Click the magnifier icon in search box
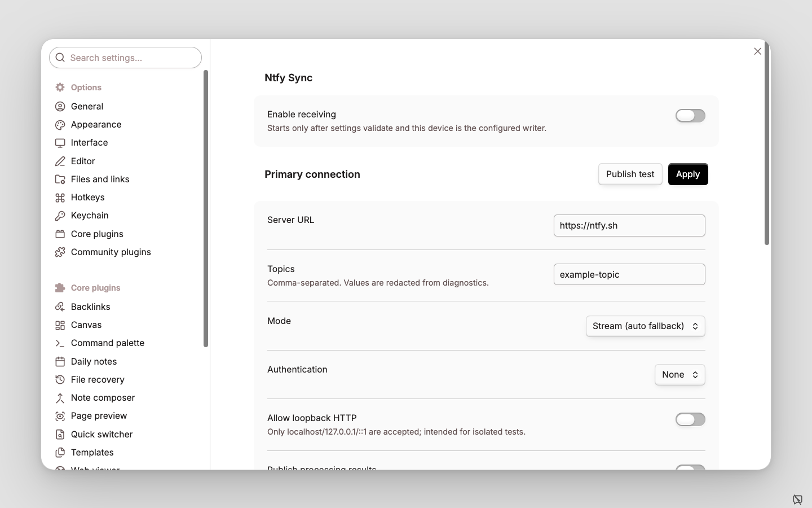The height and width of the screenshot is (508, 812). click(60, 58)
